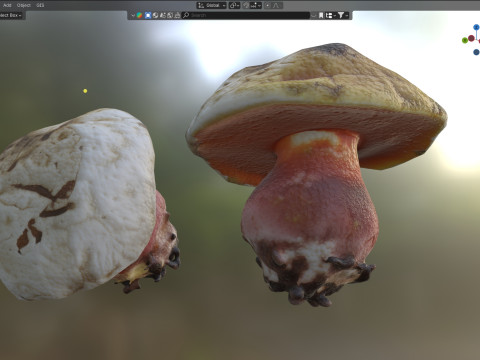Click the asset Search field
Viewport: 480px width, 360px height.
pyautogui.click(x=246, y=15)
